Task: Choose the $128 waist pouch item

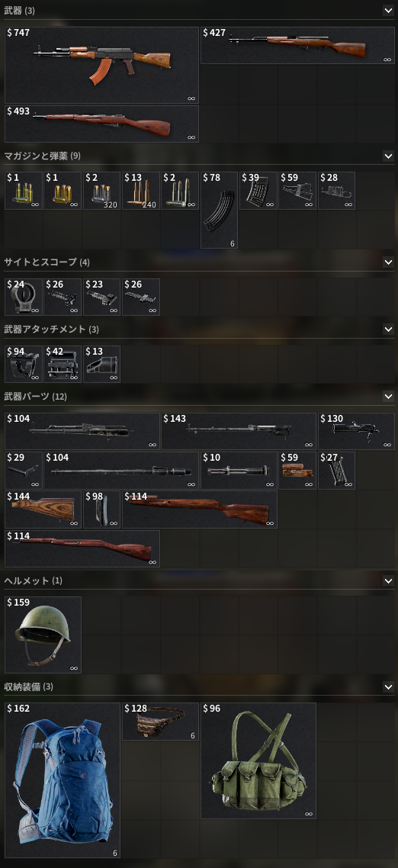Action: point(161,722)
